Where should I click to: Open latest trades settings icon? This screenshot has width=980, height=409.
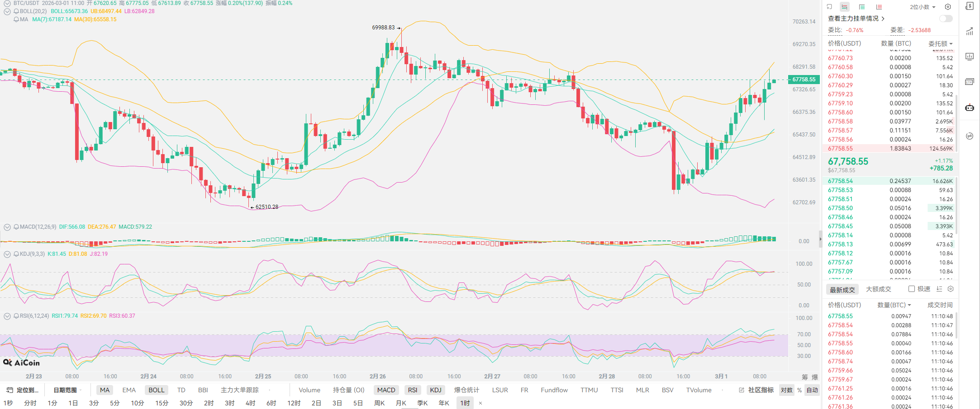click(951, 289)
